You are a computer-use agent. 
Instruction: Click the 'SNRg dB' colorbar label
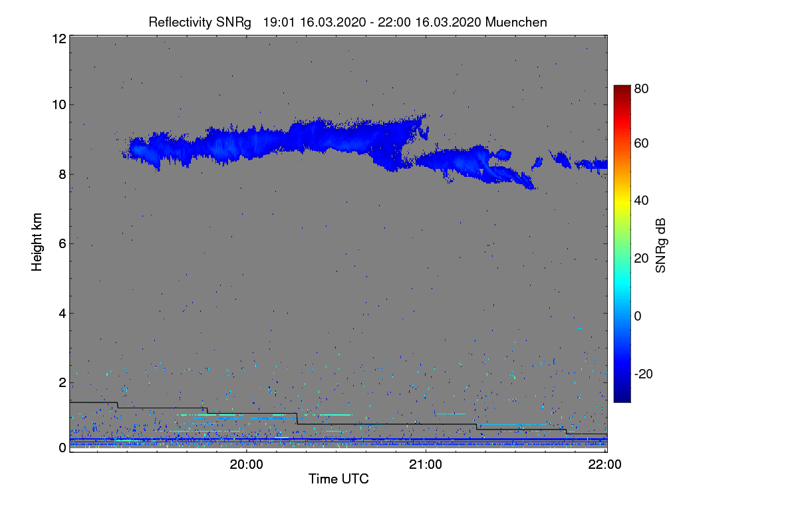click(661, 243)
